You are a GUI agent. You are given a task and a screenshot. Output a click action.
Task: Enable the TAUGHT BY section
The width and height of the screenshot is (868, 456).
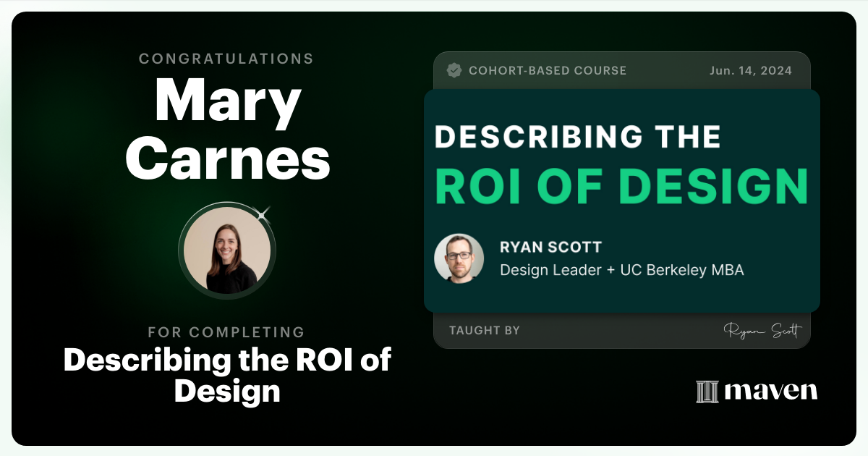483,330
